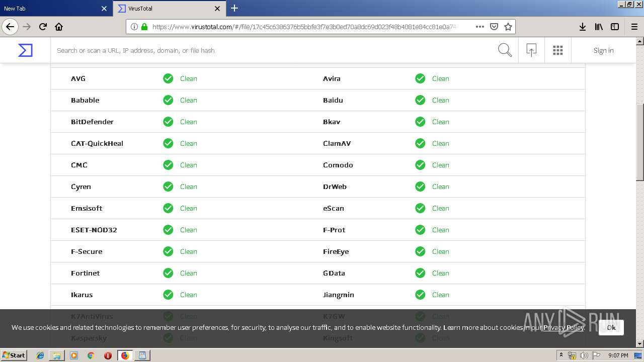Click the volume tray icon
This screenshot has width=644, height=362.
[584, 355]
